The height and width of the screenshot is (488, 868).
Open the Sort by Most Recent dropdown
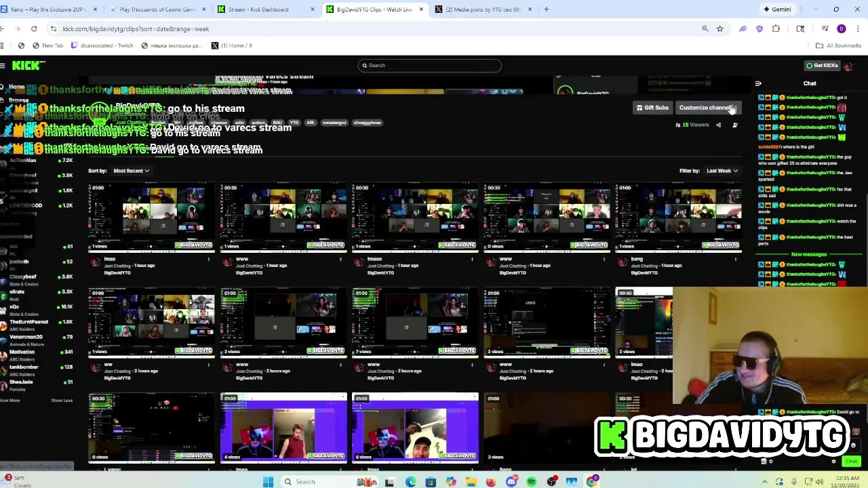[x=131, y=171]
